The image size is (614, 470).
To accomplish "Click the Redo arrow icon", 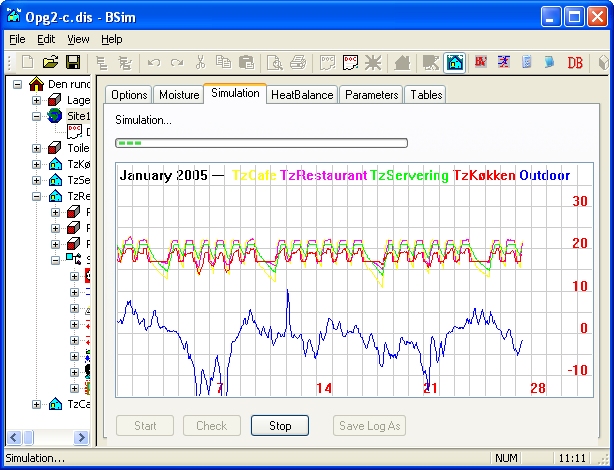I will [x=177, y=62].
